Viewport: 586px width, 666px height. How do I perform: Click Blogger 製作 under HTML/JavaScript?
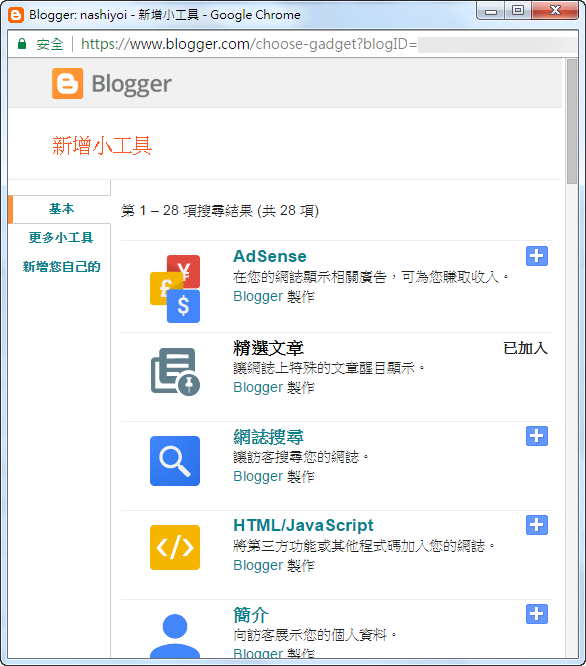pos(274,566)
